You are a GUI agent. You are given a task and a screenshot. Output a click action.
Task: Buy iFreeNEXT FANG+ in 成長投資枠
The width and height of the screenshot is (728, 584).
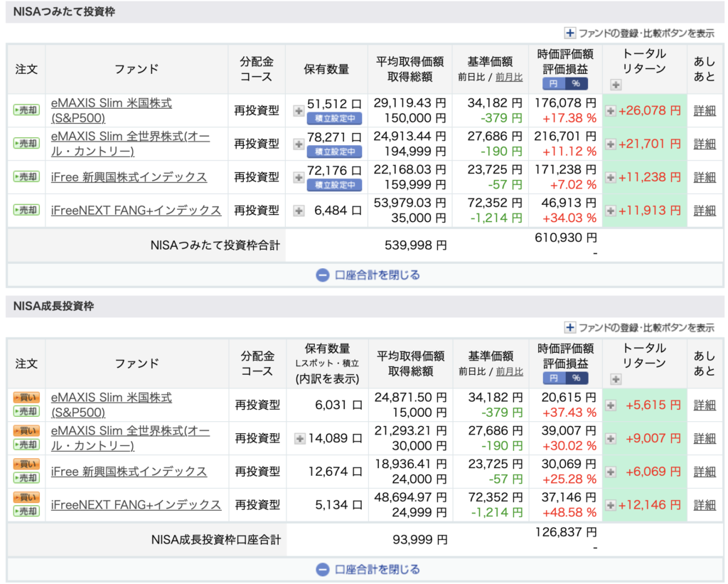click(26, 498)
